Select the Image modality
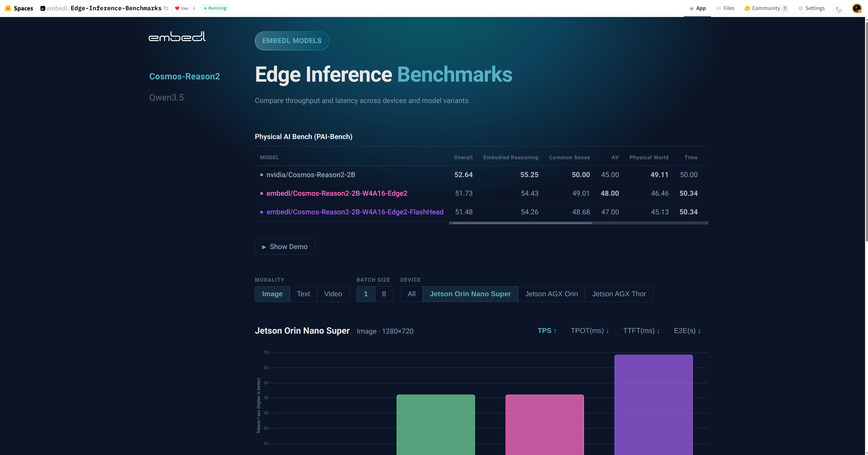The image size is (868, 455). click(272, 294)
